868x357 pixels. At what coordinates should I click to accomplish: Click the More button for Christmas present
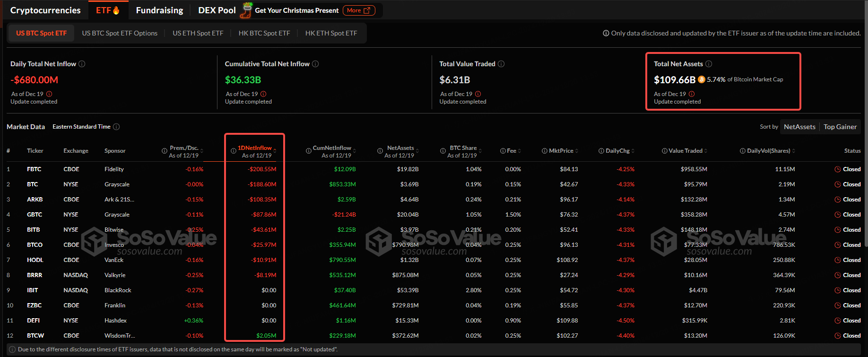[x=359, y=10]
